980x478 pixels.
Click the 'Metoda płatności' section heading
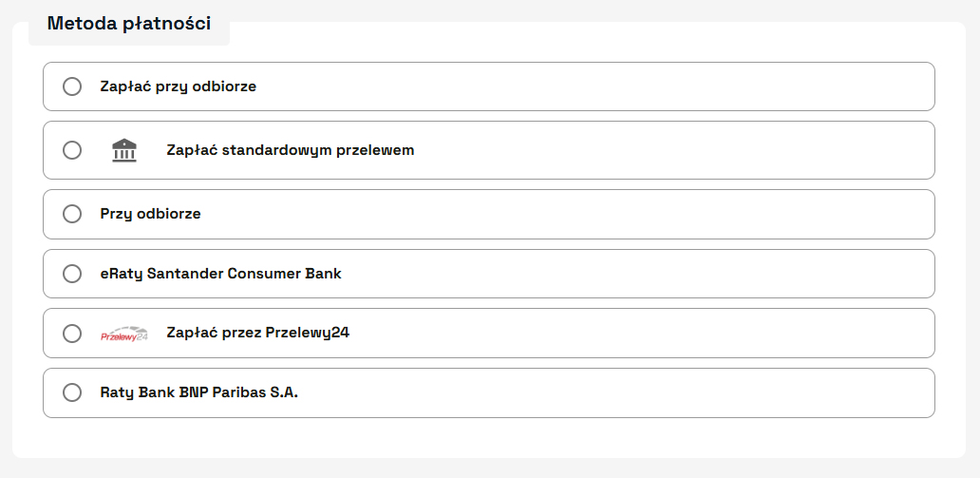[x=129, y=24]
